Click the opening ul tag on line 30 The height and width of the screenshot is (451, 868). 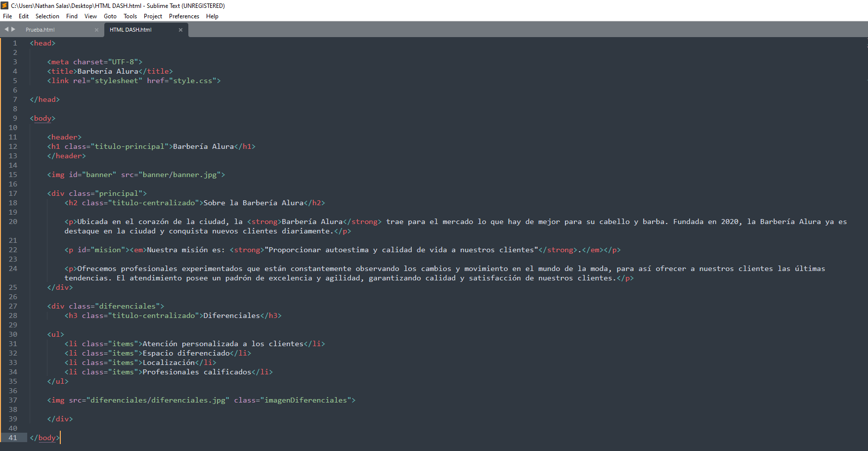pyautogui.click(x=55, y=334)
